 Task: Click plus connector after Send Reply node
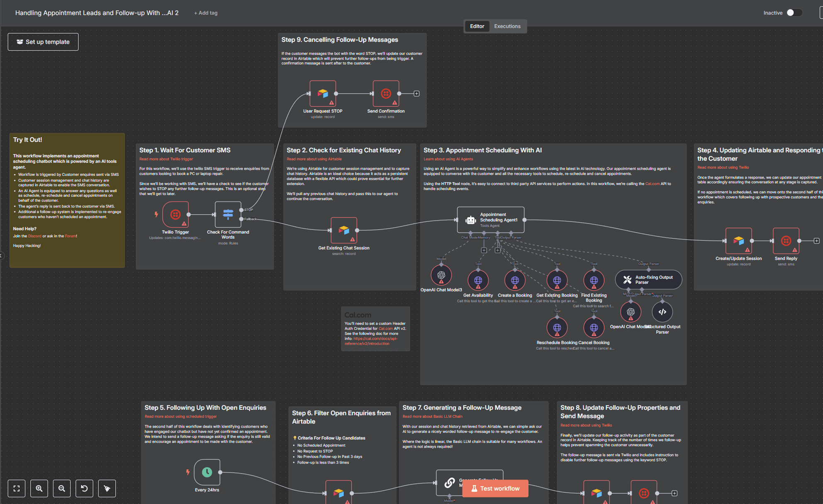(x=816, y=241)
